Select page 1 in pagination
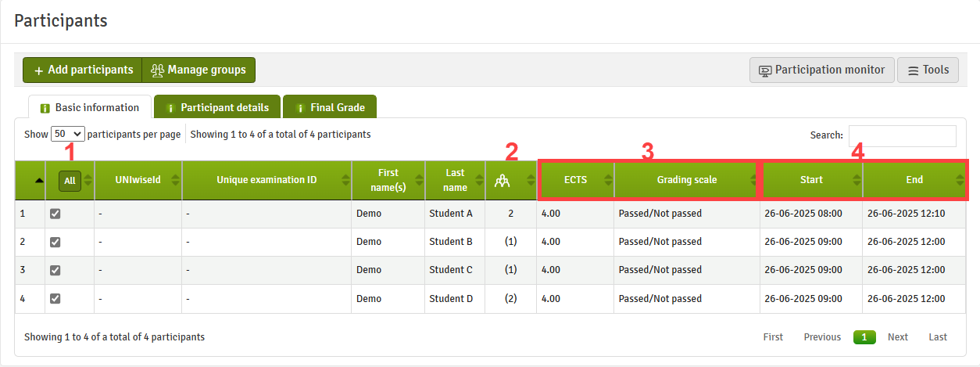This screenshot has width=980, height=367. coord(864,337)
